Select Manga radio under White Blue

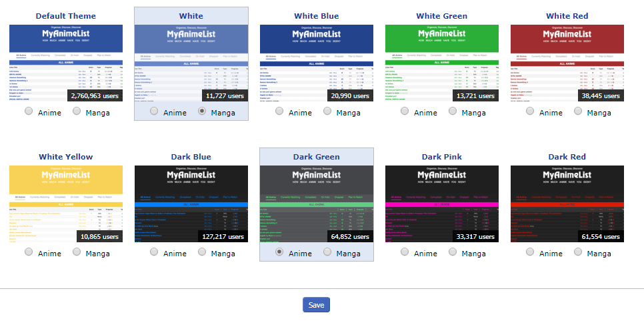327,111
